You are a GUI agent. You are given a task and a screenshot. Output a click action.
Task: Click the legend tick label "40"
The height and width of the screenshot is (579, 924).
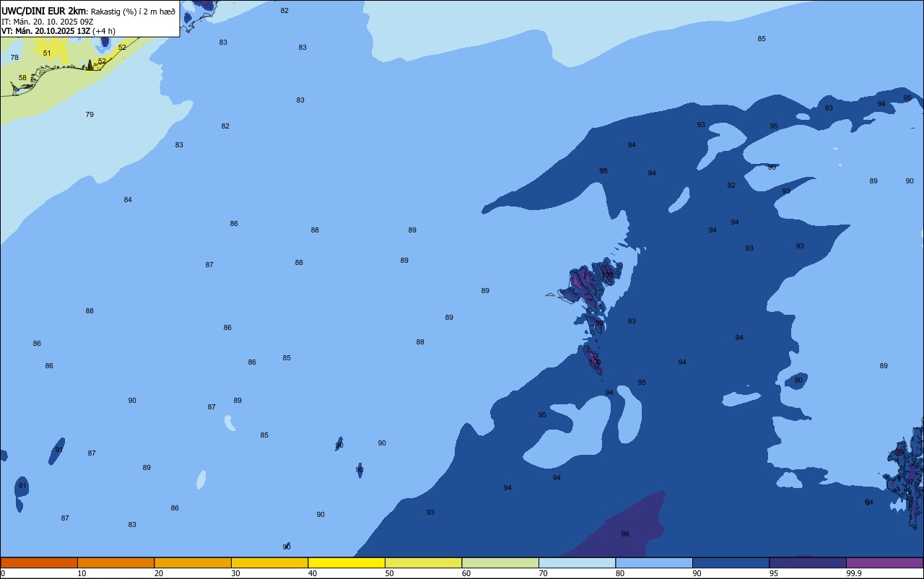pos(313,573)
